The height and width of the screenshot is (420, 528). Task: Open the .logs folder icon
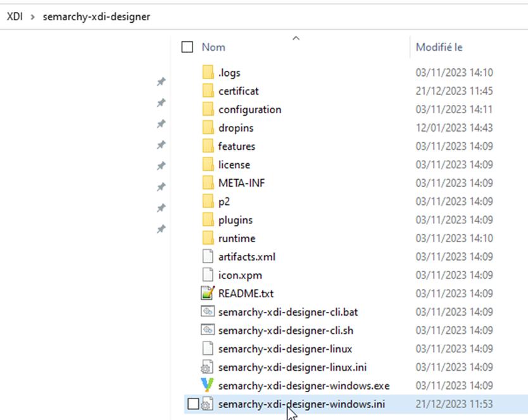click(x=207, y=72)
